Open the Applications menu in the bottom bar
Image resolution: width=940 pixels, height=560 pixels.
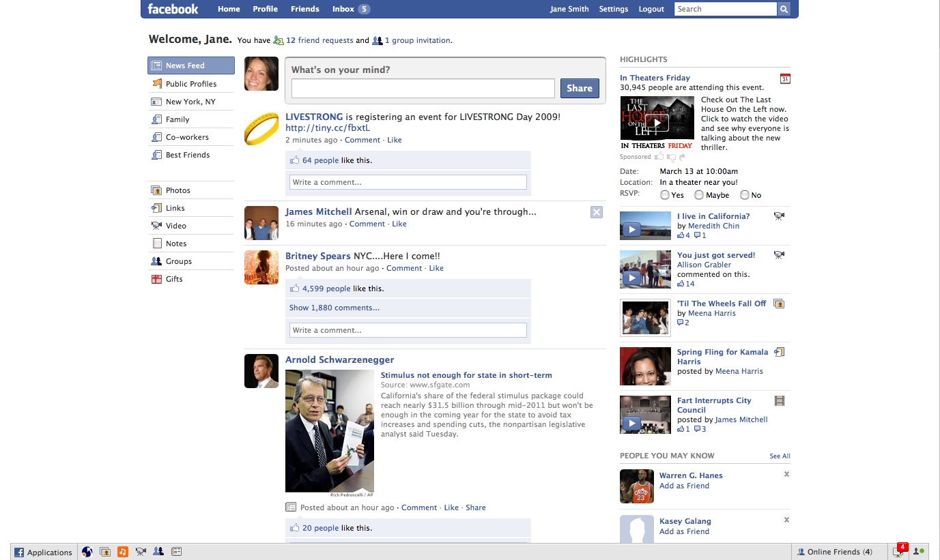(x=44, y=552)
